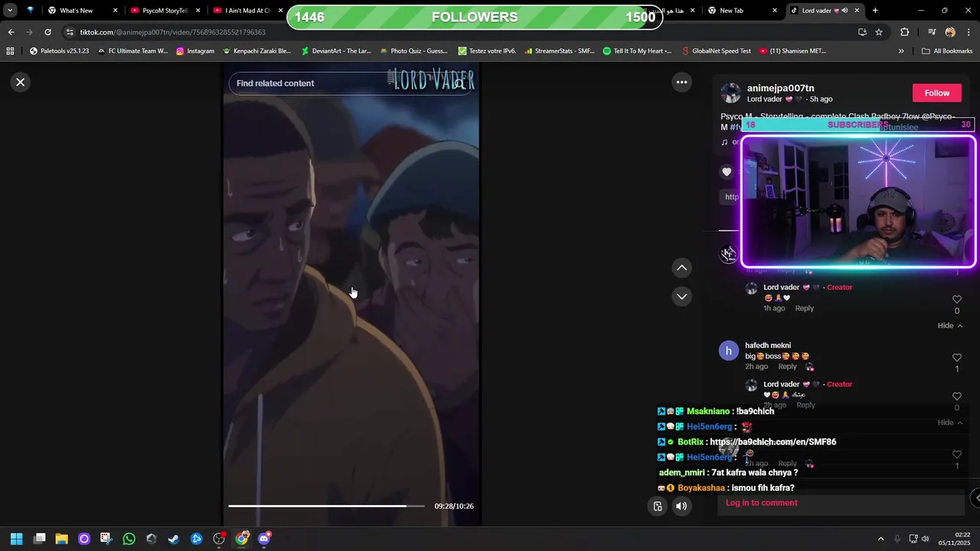Show hidden bookmarks with double chevron
Viewport: 980px width, 551px height.
901,51
